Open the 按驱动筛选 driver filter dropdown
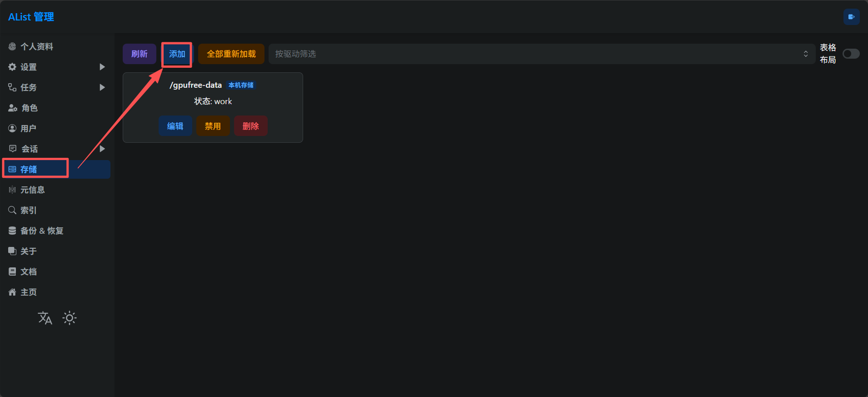This screenshot has height=397, width=868. coord(541,54)
